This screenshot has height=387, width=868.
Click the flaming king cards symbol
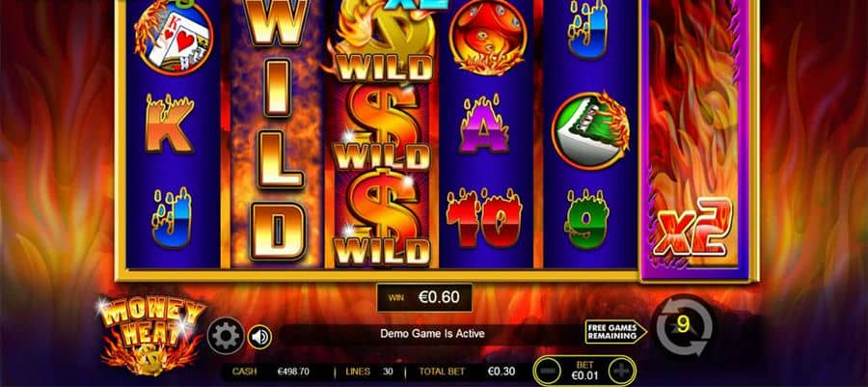pyautogui.click(x=173, y=36)
